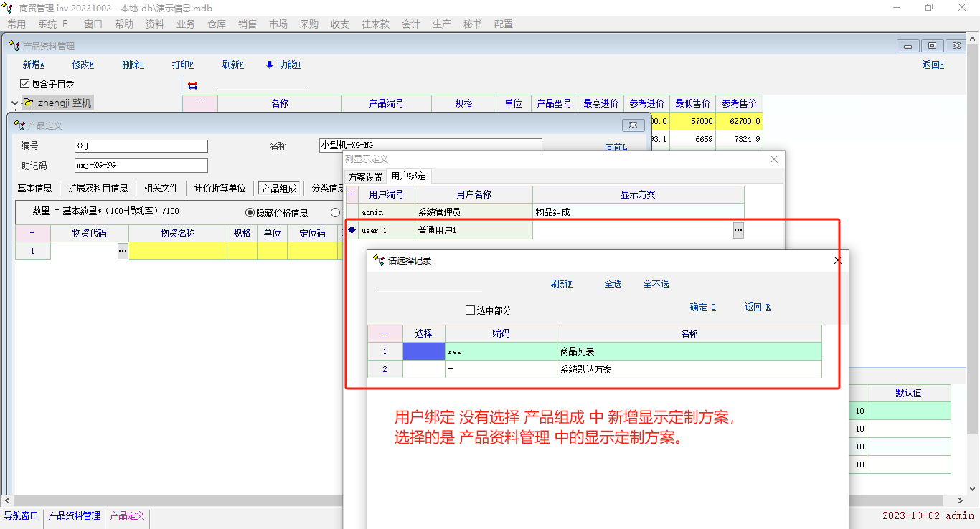Click ellipsis button in 物资代码 cell

[123, 251]
